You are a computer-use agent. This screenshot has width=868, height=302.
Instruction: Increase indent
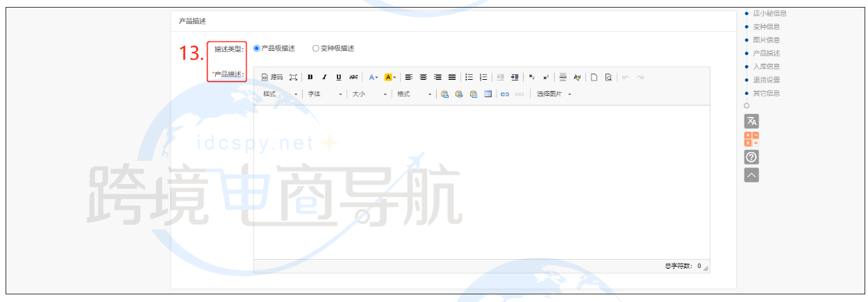(x=515, y=77)
